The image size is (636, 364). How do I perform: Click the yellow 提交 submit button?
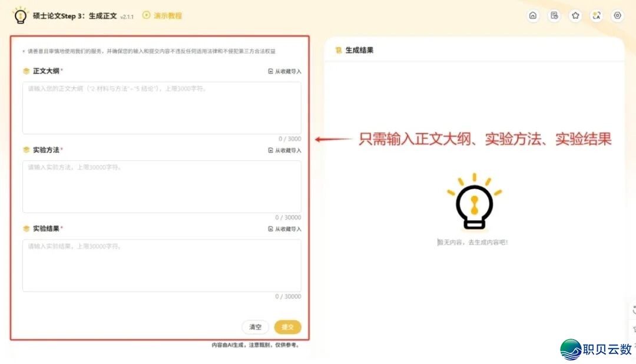pyautogui.click(x=287, y=327)
